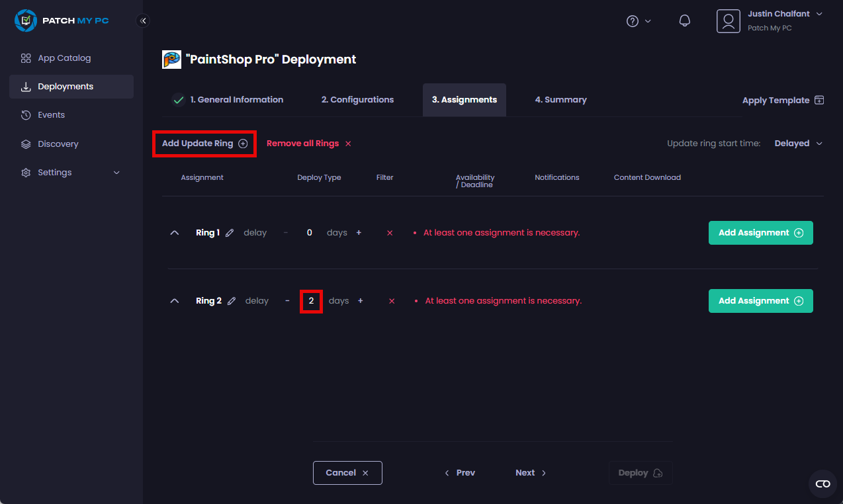The height and width of the screenshot is (504, 843).
Task: Go to 2. Configurations tab
Action: pos(357,100)
